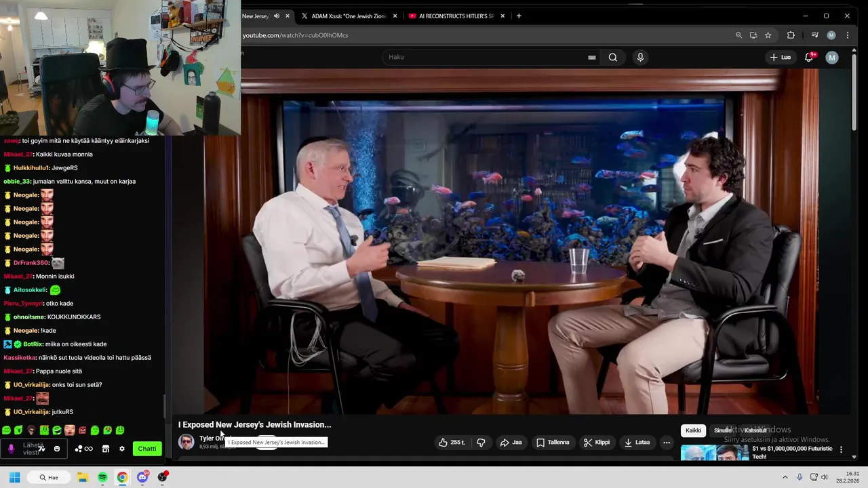Open the channel points bubbles icon
This screenshot has width=868, height=488.
click(79, 449)
